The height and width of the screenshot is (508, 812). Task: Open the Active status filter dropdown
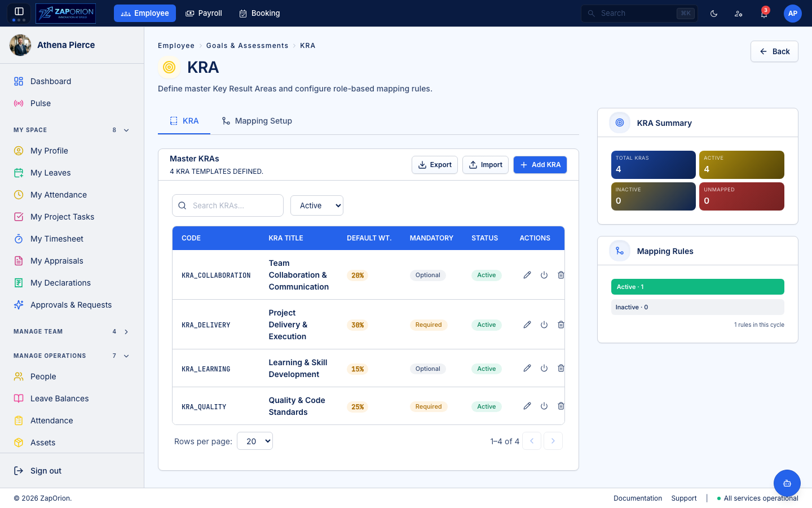point(317,205)
